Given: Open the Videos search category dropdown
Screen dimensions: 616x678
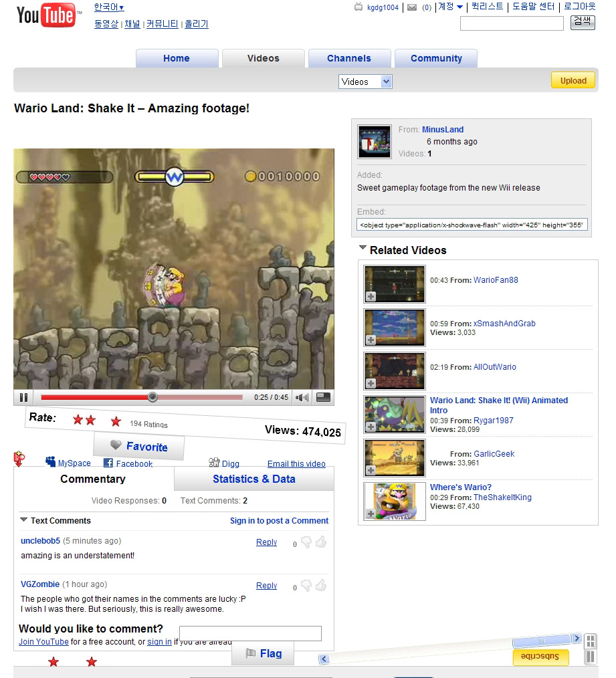Looking at the screenshot, I should pos(365,82).
